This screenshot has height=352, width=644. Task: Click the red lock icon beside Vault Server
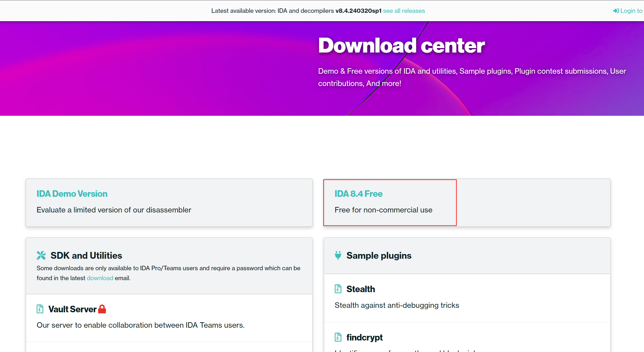tap(102, 309)
